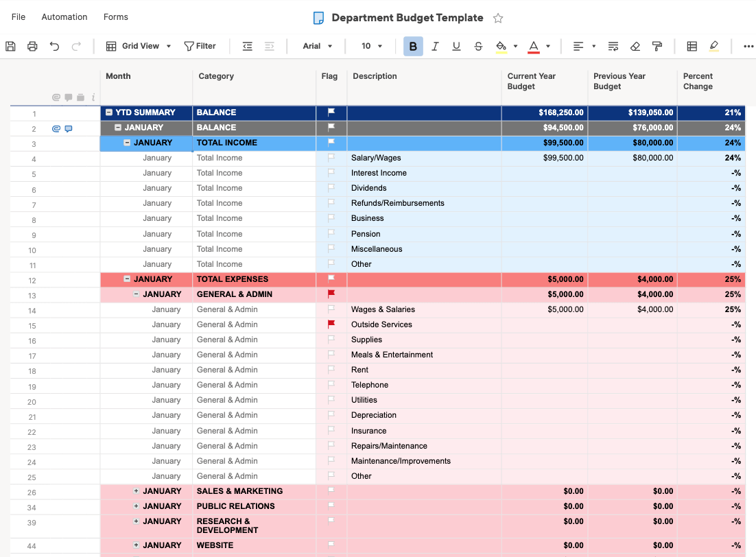Click the clear formatting eraser icon

pos(635,46)
